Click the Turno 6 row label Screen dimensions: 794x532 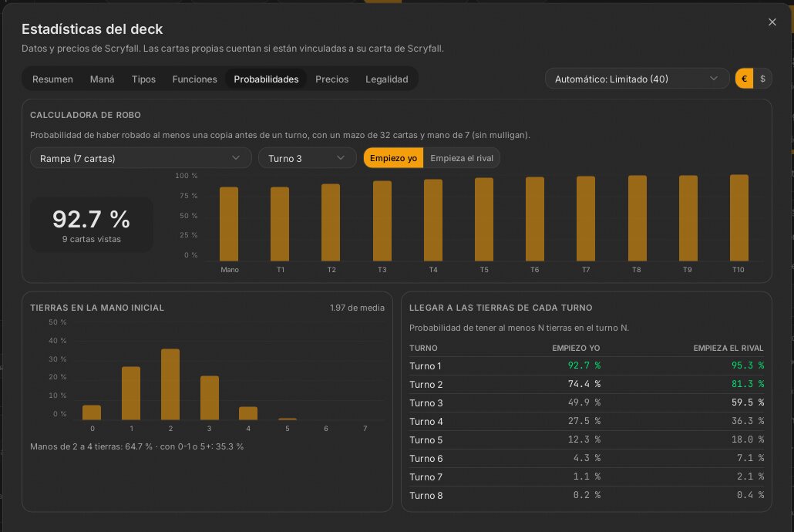pos(426,459)
